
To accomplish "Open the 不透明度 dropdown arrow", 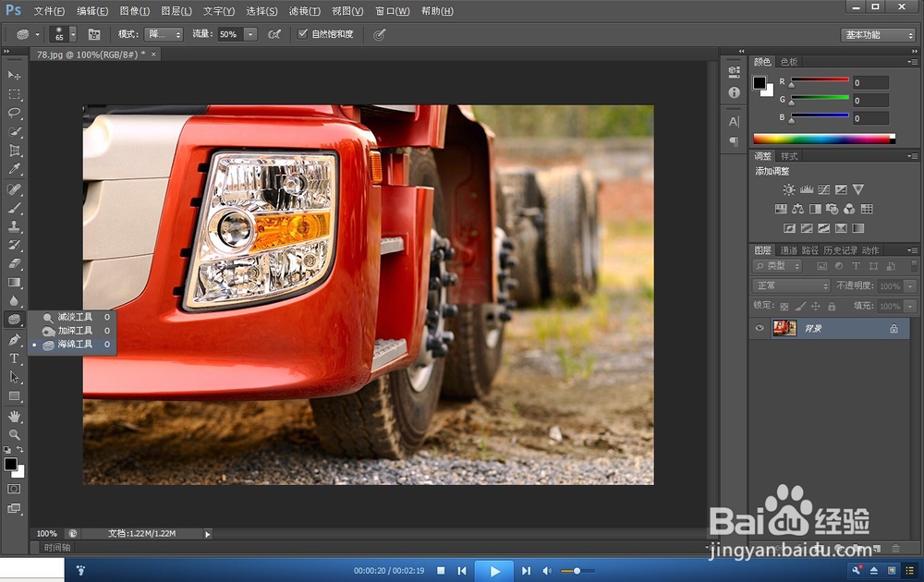I will tap(910, 286).
